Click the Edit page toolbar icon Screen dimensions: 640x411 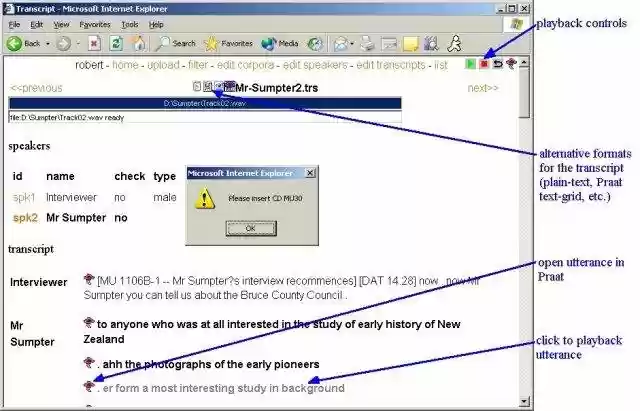click(389, 44)
